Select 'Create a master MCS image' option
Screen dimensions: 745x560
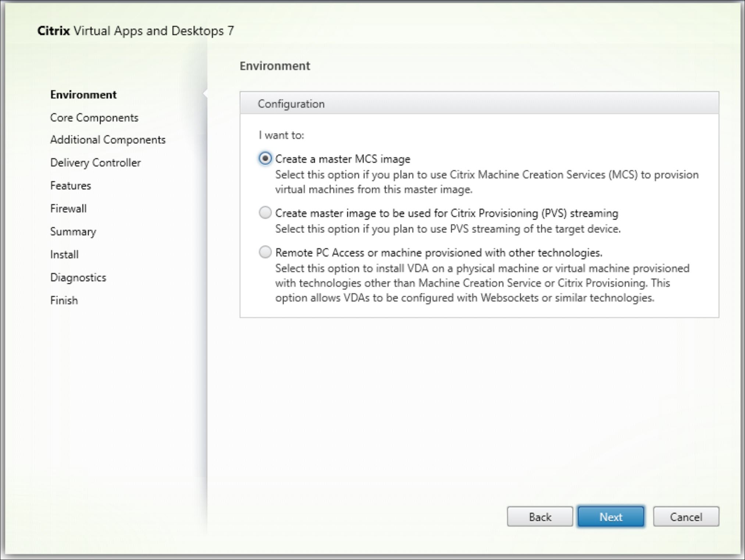tap(265, 158)
